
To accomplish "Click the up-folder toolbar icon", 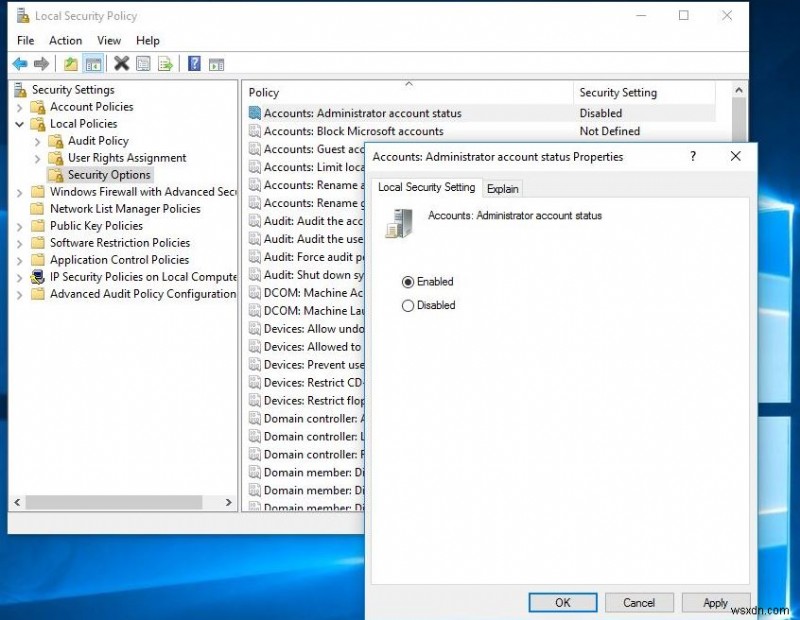I will coord(70,63).
